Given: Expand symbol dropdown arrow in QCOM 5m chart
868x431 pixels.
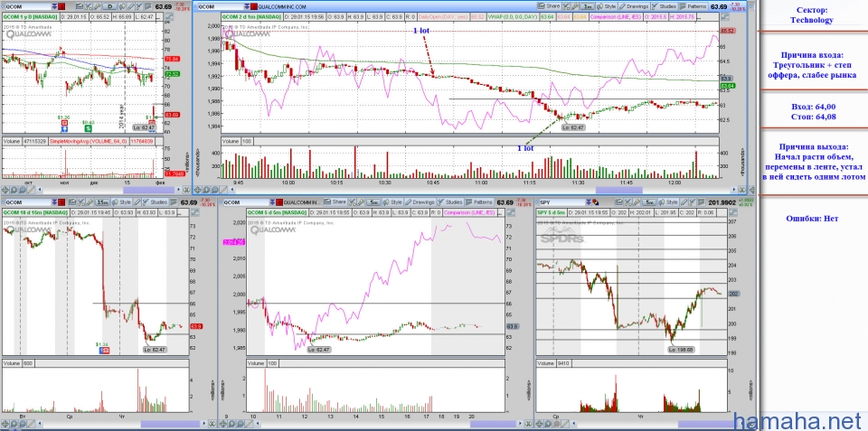Looking at the screenshot, I should pyautogui.click(x=272, y=201).
